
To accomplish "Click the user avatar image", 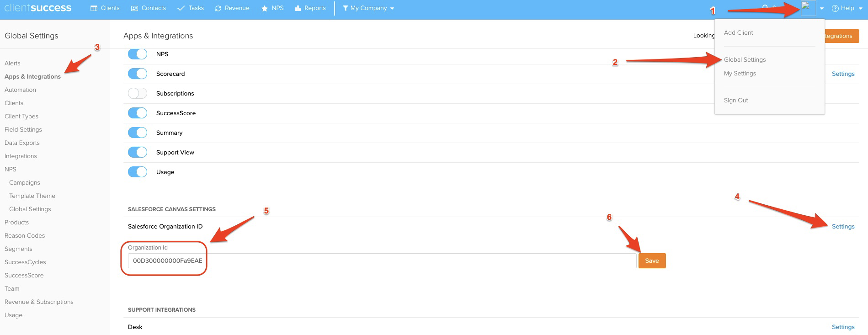I will click(808, 8).
